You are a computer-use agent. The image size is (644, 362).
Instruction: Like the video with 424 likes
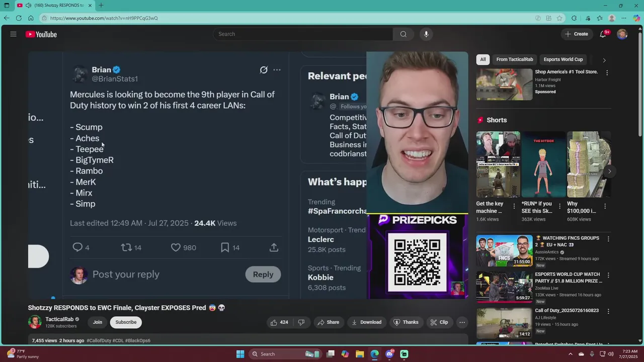click(x=279, y=322)
